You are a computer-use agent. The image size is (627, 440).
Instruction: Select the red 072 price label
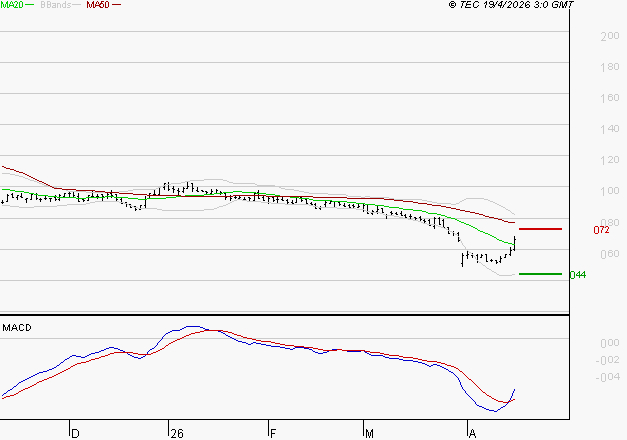[x=601, y=230]
